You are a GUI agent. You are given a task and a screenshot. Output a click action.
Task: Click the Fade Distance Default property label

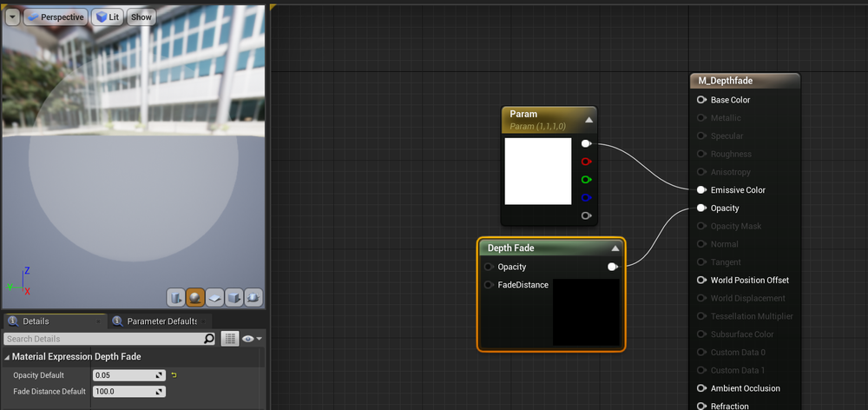[49, 391]
